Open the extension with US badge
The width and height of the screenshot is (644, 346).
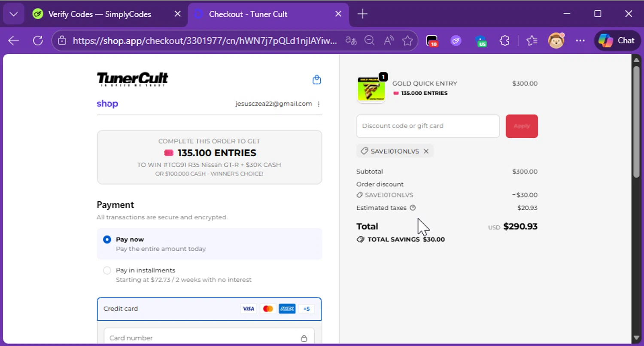pos(481,41)
